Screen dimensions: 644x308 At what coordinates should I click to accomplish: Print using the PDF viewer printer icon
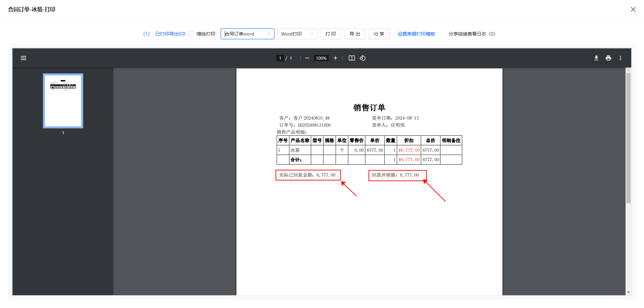(608, 58)
